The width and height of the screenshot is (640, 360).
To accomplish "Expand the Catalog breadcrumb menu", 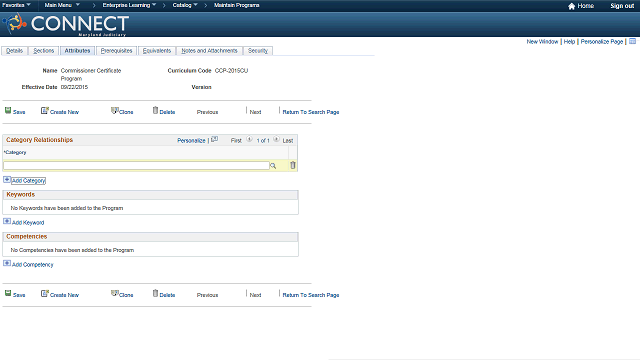I will click(x=185, y=5).
